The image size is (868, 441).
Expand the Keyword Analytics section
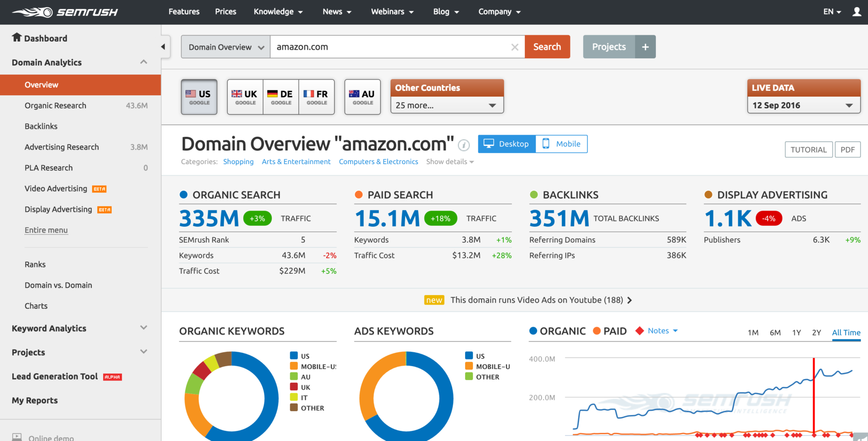tap(144, 328)
